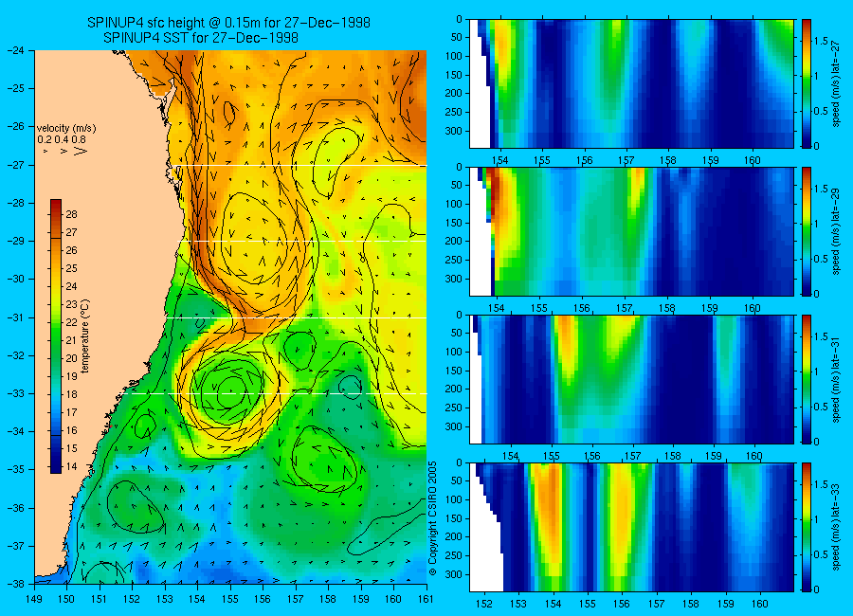The image size is (853, 616).
Task: Click depth label 150 on lat=-29 panel
Action: click(x=454, y=223)
